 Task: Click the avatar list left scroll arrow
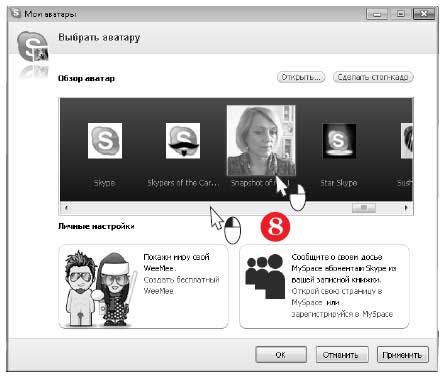click(66, 208)
